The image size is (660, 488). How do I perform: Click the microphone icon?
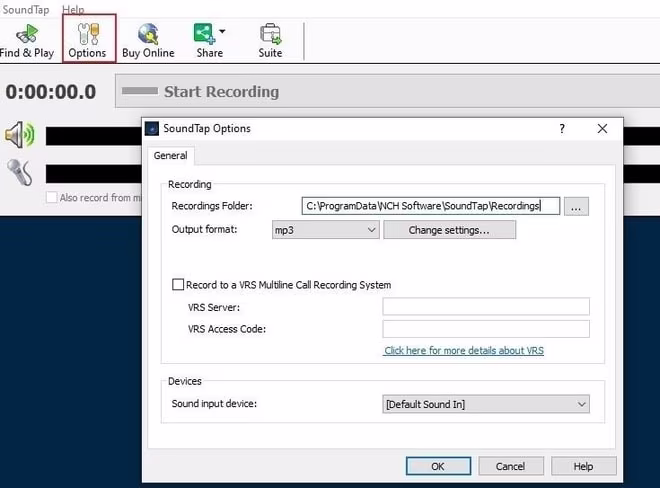(19, 172)
